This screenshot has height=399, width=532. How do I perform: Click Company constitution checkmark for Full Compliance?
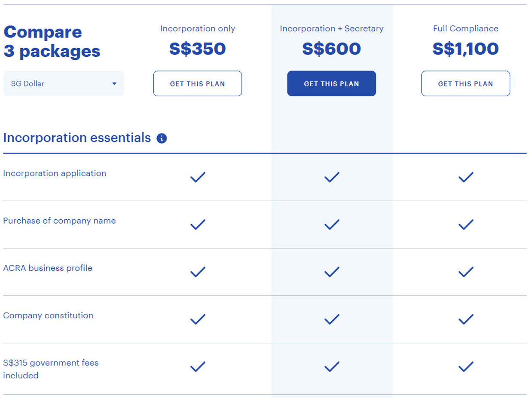click(x=466, y=319)
